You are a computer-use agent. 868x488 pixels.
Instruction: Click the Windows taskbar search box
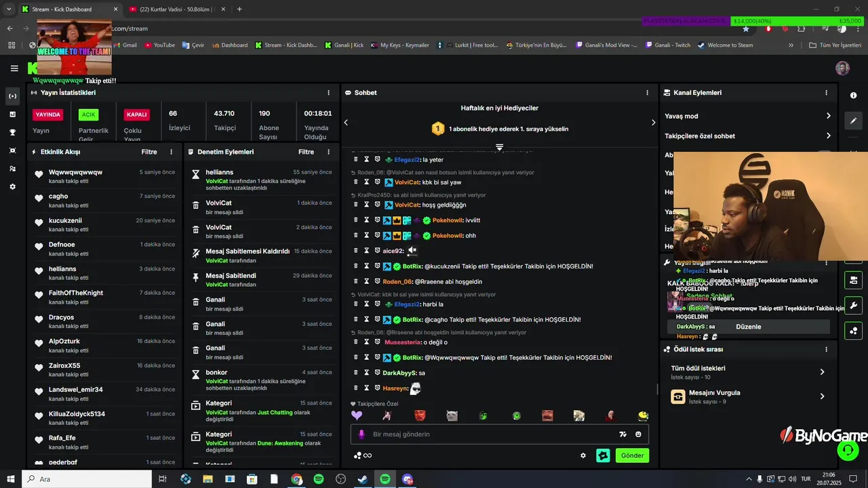click(x=88, y=479)
